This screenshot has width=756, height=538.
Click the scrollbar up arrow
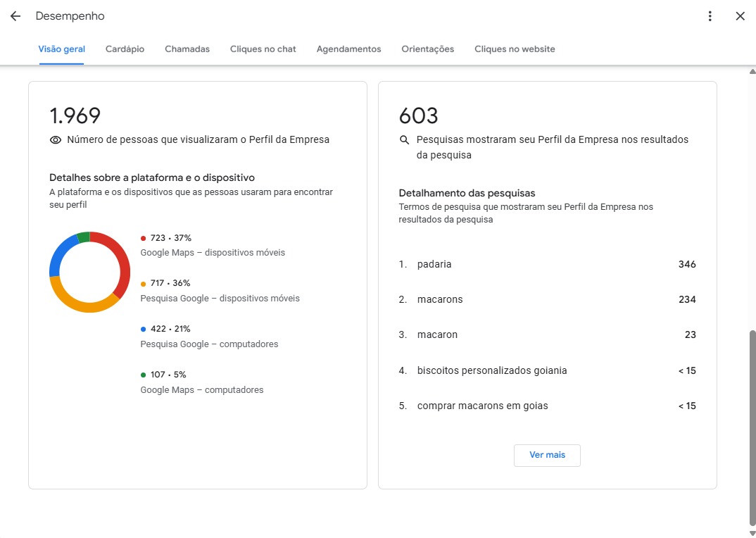pos(752,72)
